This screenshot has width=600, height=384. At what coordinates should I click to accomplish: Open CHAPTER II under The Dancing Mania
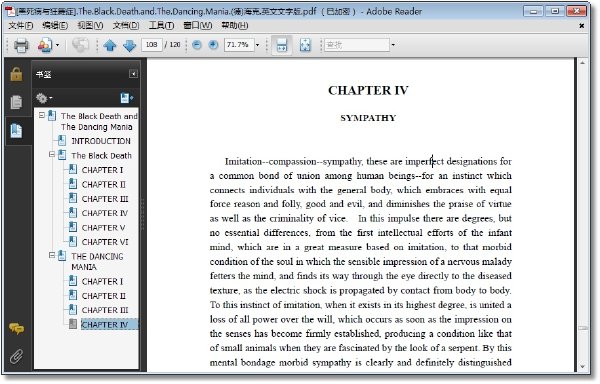coord(103,296)
